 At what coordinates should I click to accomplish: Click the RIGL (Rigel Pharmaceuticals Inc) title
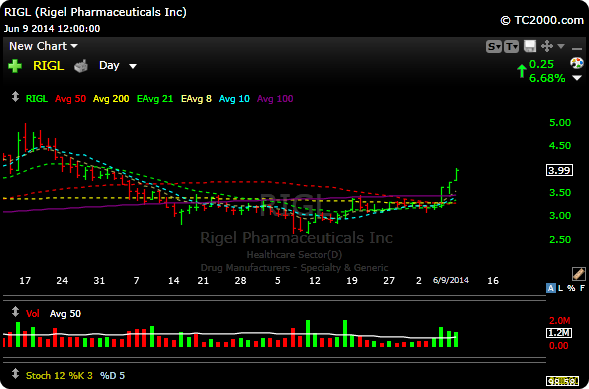(95, 12)
